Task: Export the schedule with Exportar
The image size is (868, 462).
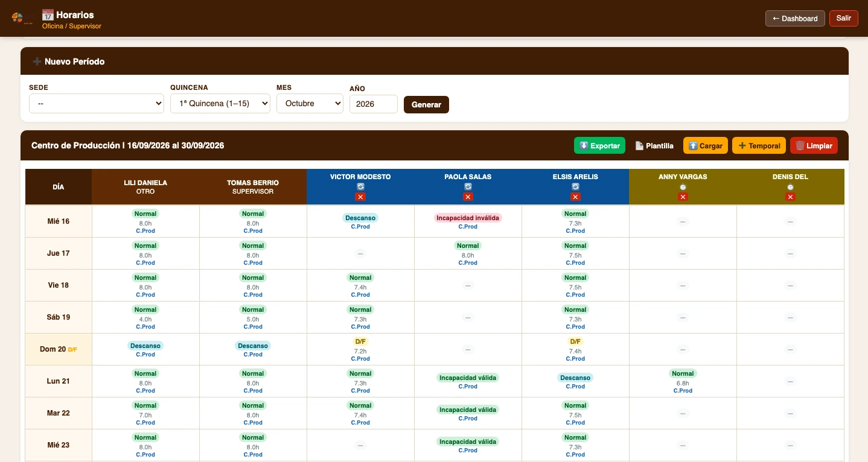Action: coord(599,145)
